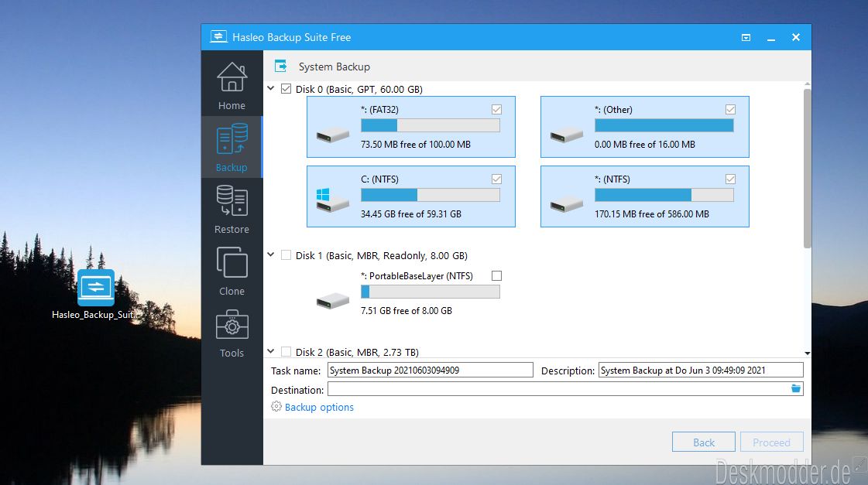Collapse the Disk 0 tree node
This screenshot has height=485, width=868.
271,88
